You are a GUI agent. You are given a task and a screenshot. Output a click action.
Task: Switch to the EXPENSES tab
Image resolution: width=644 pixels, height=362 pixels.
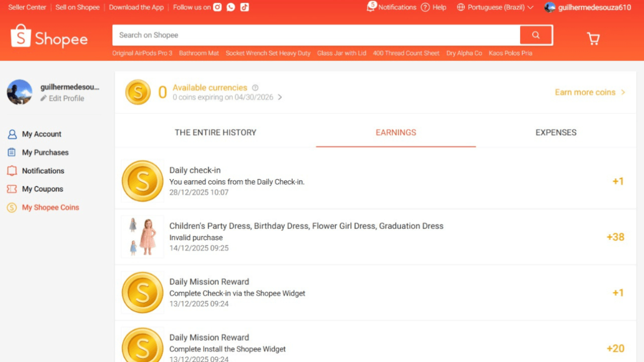tap(556, 132)
